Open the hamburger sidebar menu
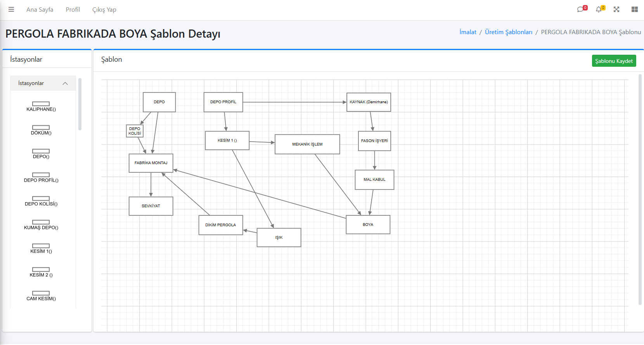 click(11, 9)
